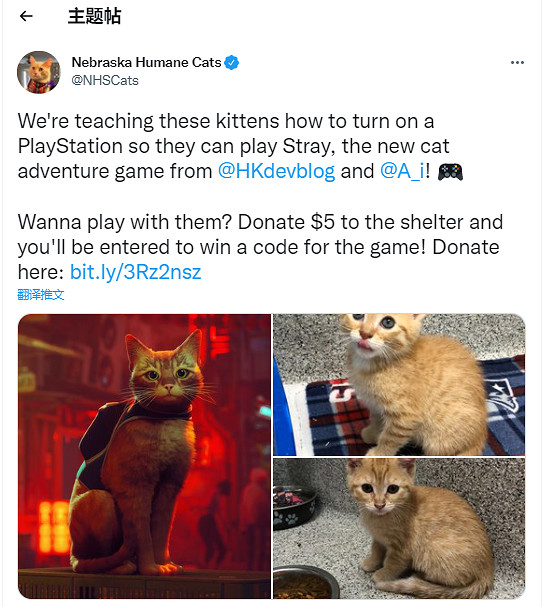544x607 pixels.
Task: Click the game controller emoji
Action: [450, 172]
